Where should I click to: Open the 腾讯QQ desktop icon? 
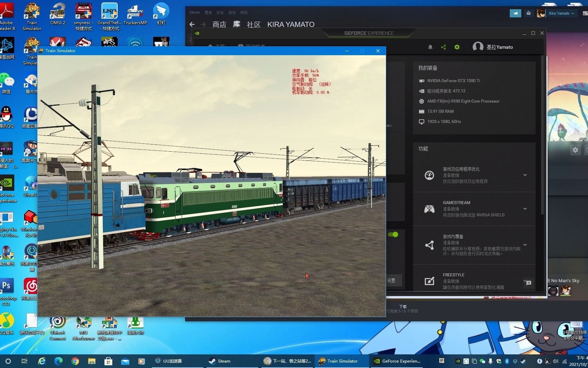point(6,117)
